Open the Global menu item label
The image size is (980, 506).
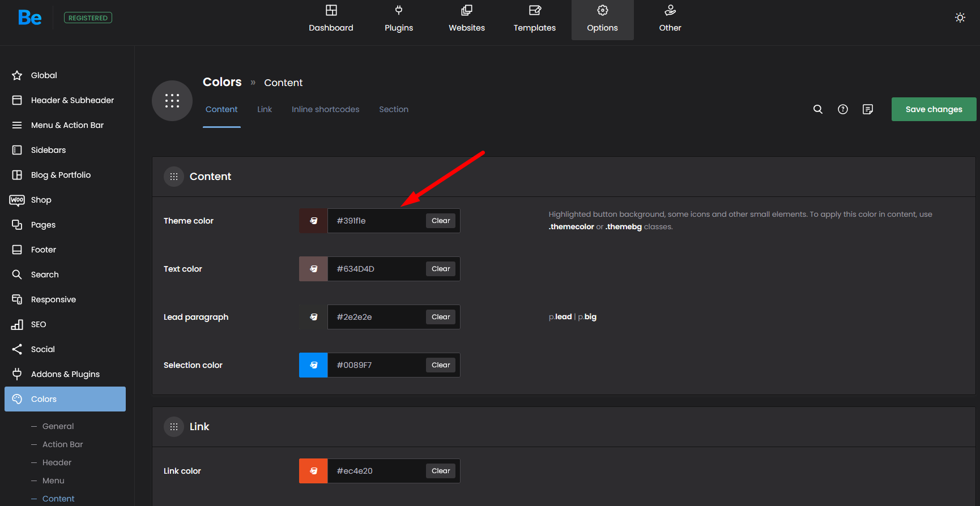[44, 75]
